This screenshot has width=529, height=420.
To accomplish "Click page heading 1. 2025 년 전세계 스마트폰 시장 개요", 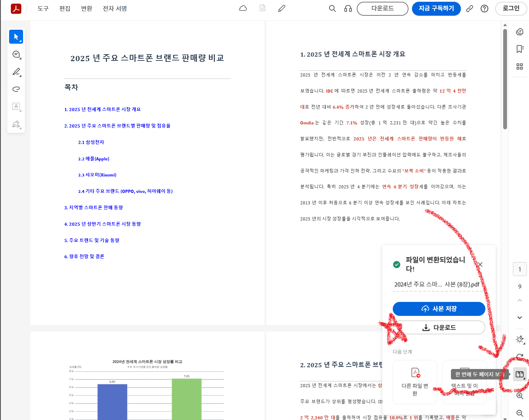I will [x=353, y=54].
